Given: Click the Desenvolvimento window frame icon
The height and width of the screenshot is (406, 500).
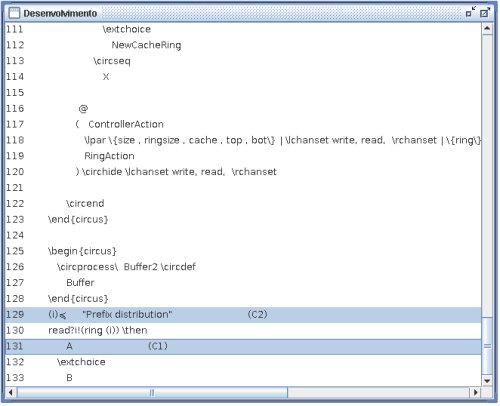Looking at the screenshot, I should 14,13.
